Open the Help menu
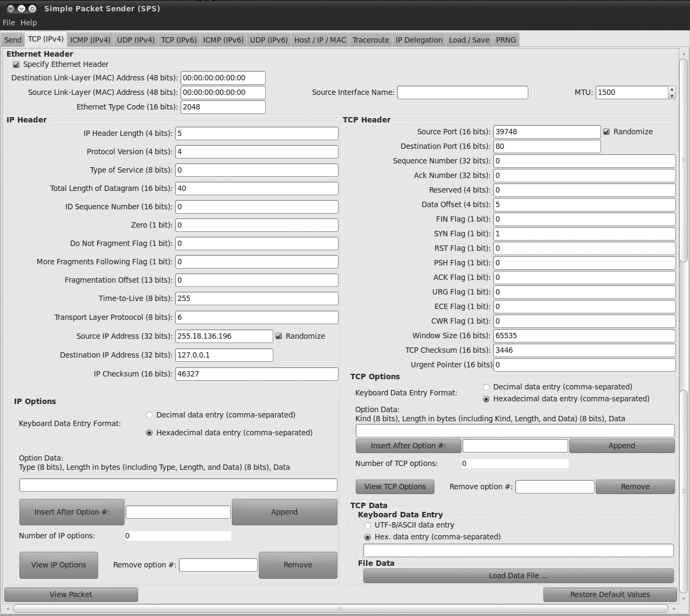690x616 pixels. coord(29,23)
